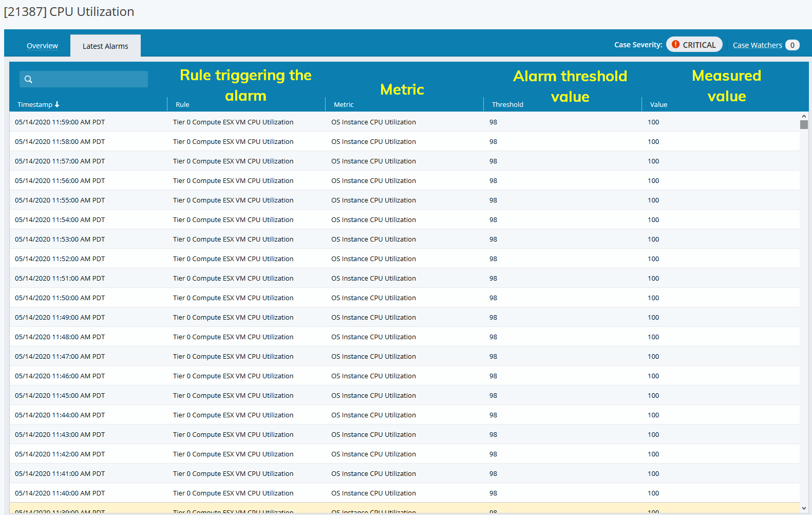Click the scrollbar up arrow

[x=804, y=116]
